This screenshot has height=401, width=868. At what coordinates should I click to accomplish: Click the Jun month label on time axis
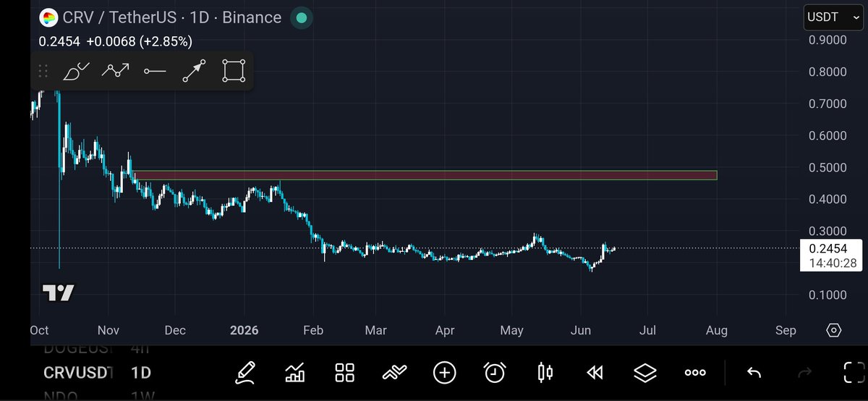[581, 330]
